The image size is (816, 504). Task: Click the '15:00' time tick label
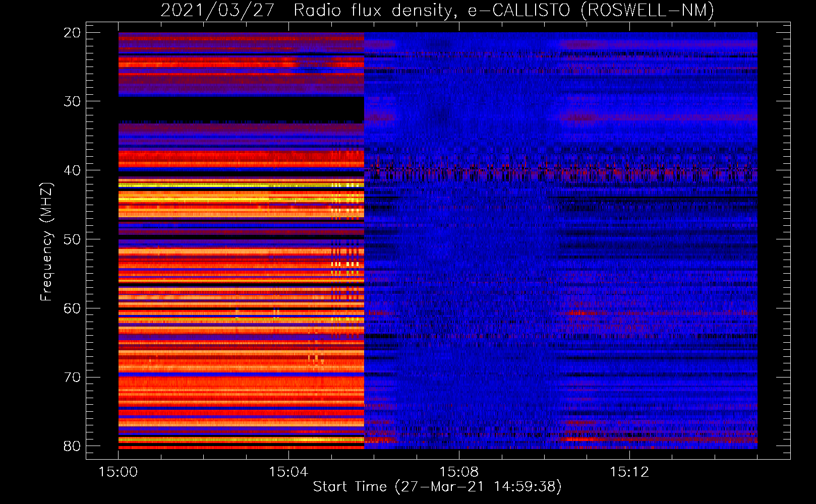(x=119, y=472)
